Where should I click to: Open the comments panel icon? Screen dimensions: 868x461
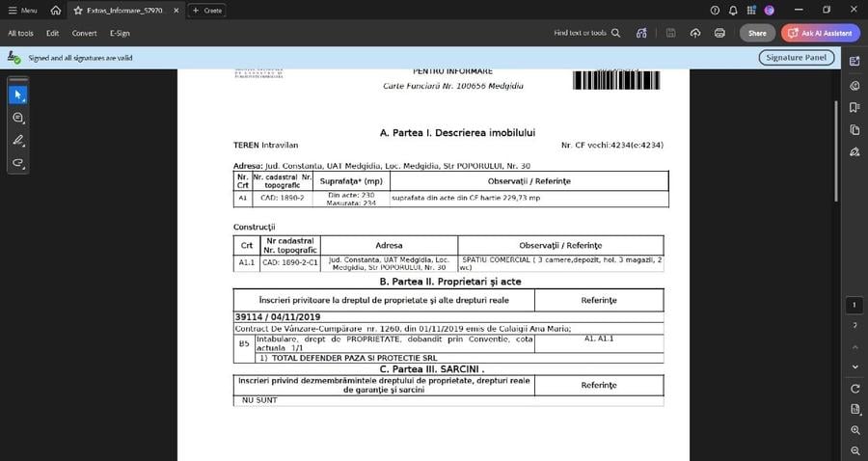click(854, 85)
